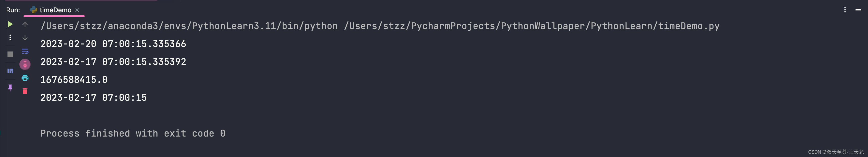Pin the Run tab

[10, 88]
